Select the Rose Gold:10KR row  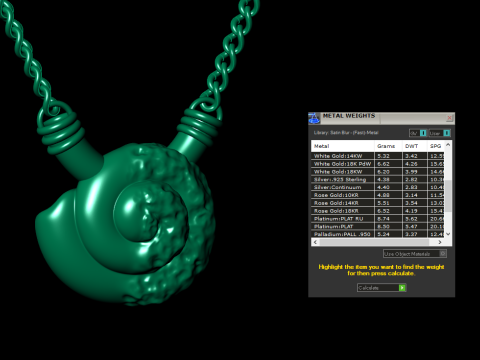click(378, 195)
